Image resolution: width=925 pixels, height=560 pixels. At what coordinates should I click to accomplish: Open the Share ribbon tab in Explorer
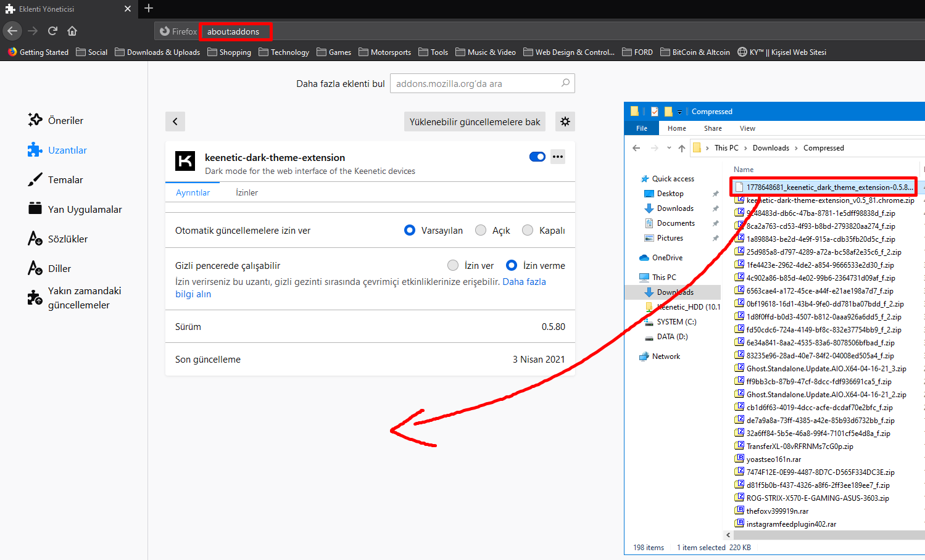(713, 128)
